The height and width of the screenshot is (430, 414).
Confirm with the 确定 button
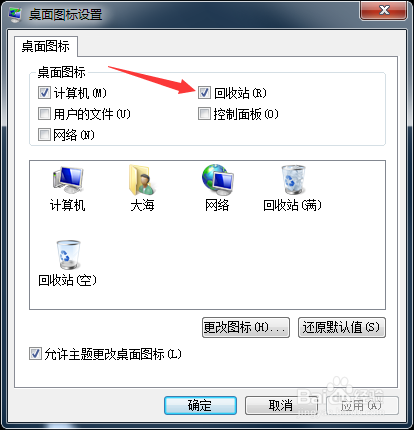[200, 405]
